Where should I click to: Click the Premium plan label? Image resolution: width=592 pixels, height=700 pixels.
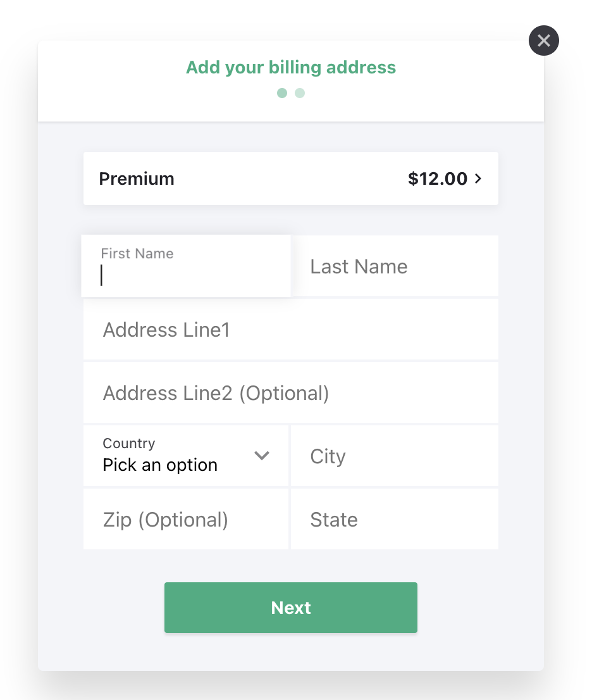coord(137,178)
